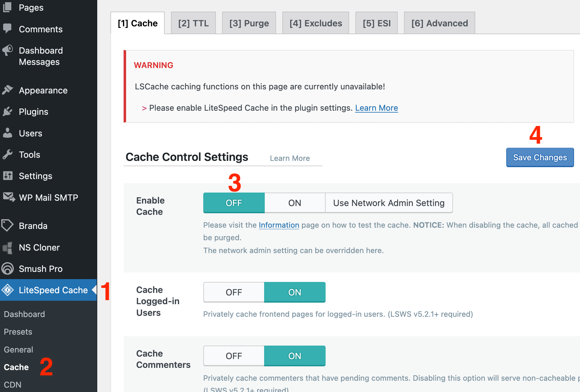
Task: Click the WP Mail SMTP envelope icon
Action: tap(8, 197)
